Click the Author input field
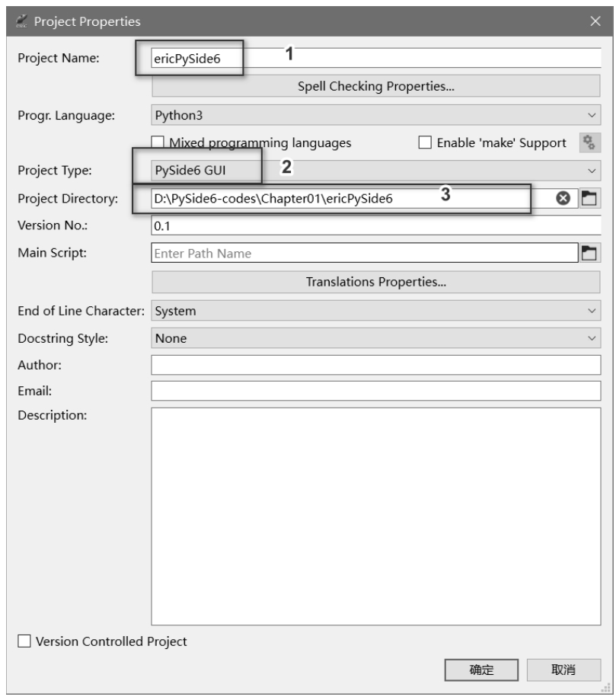616x697 pixels. (375, 365)
